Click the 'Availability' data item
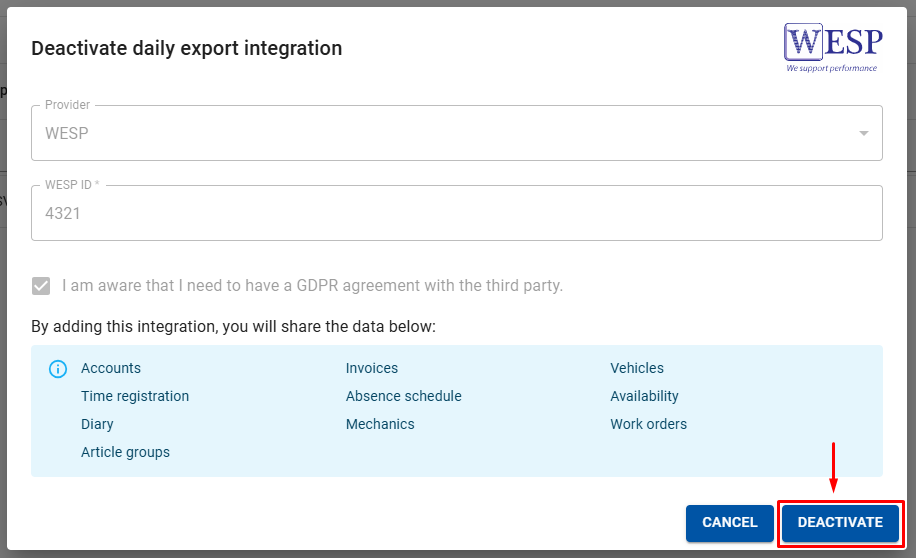This screenshot has width=916, height=558. [x=644, y=396]
